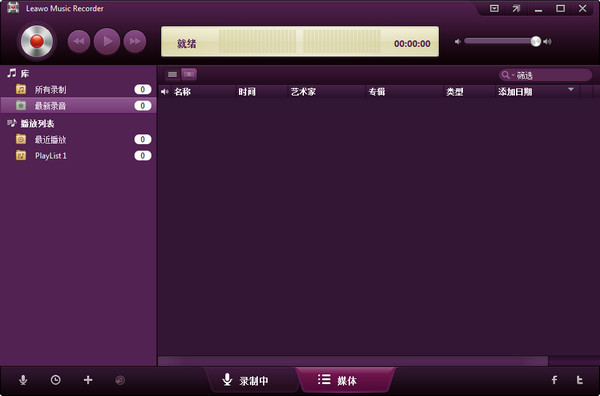Viewport: 600px width, 396px height.
Task: Open the Facebook share icon
Action: click(x=554, y=380)
